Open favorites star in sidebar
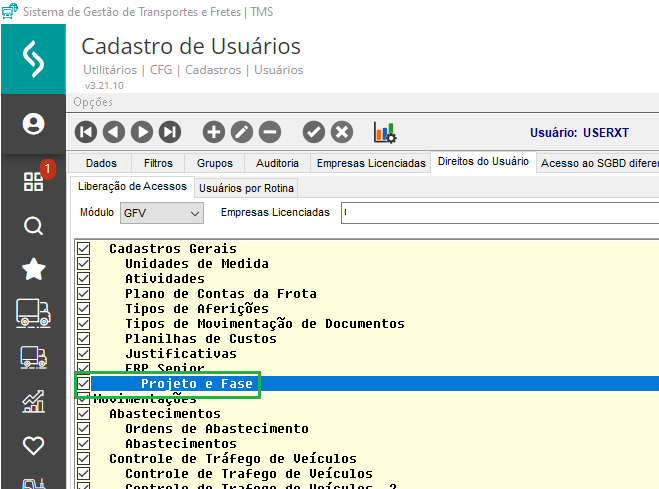 (x=33, y=269)
